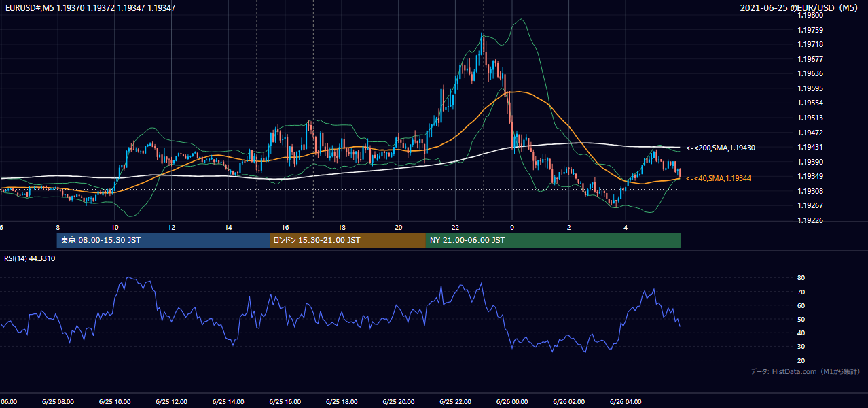Image resolution: width=868 pixels, height=408 pixels.
Task: Click the Tokyo 08:00-15:30 JST session bar
Action: (x=163, y=240)
